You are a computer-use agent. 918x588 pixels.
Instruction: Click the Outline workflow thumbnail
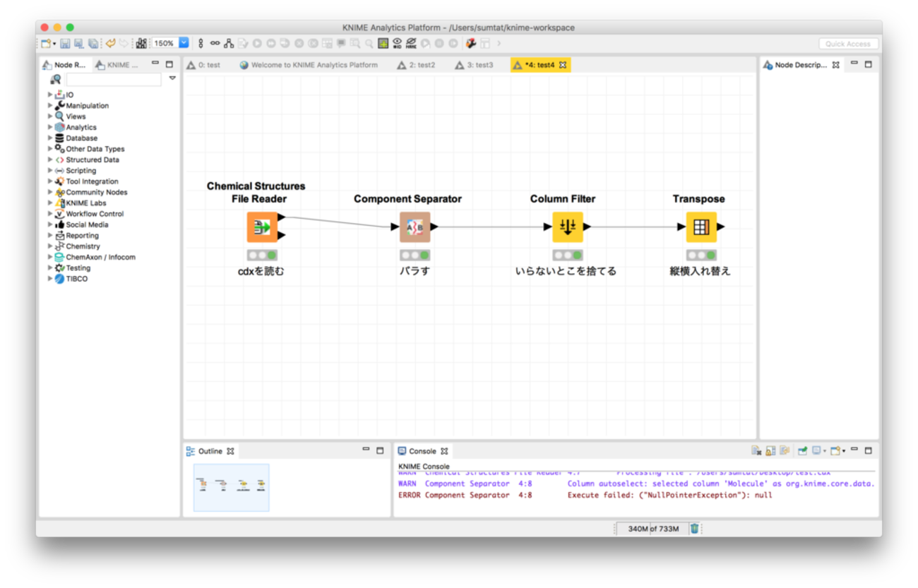[232, 487]
